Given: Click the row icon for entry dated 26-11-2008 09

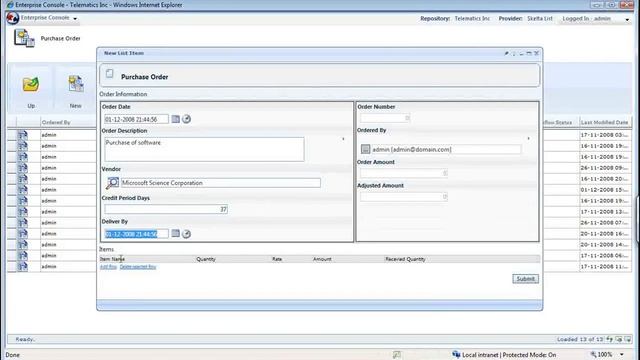Looking at the screenshot, I should point(22,168).
